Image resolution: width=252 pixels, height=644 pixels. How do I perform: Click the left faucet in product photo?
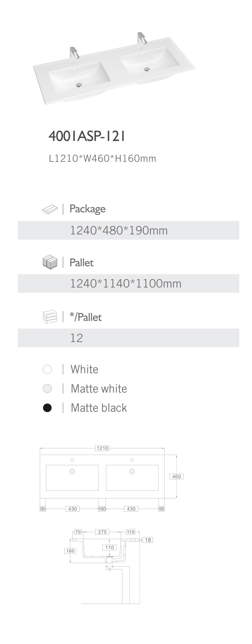[x=74, y=54]
